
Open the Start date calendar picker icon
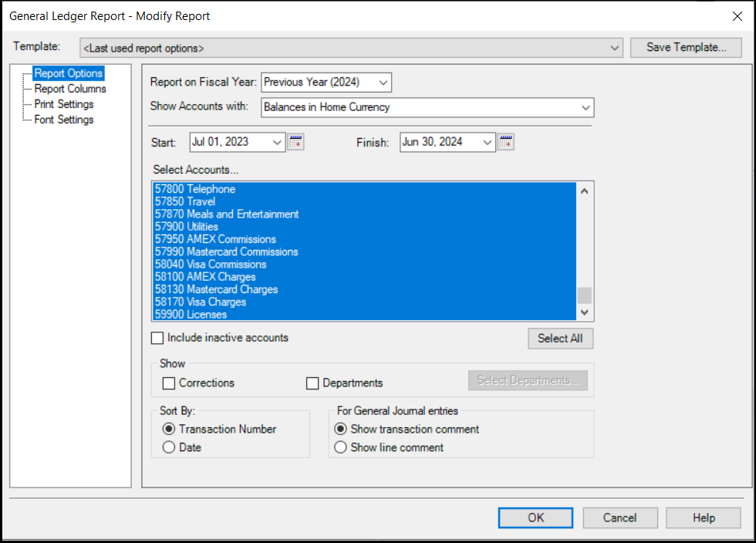coord(295,142)
